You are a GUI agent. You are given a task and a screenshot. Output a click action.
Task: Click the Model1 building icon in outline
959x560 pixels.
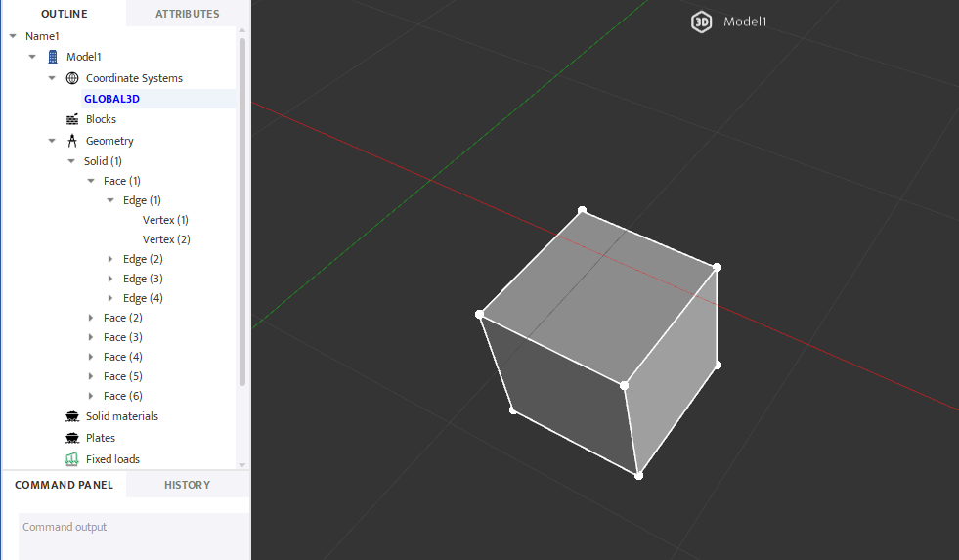coord(53,57)
